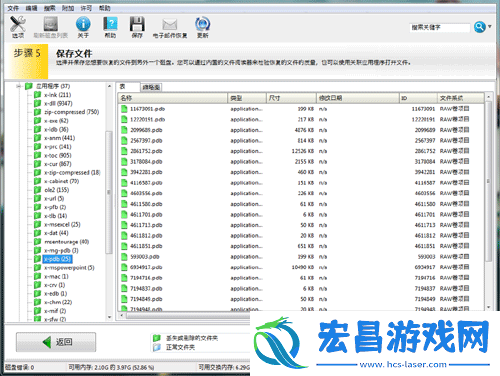
Task: Click file icon of 2099689.pdb
Action: point(124,130)
